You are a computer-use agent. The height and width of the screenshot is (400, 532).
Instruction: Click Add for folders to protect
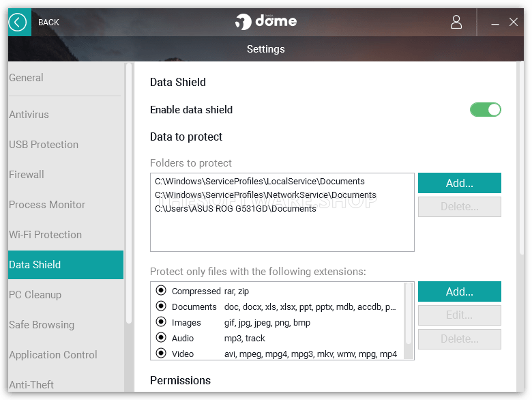460,183
